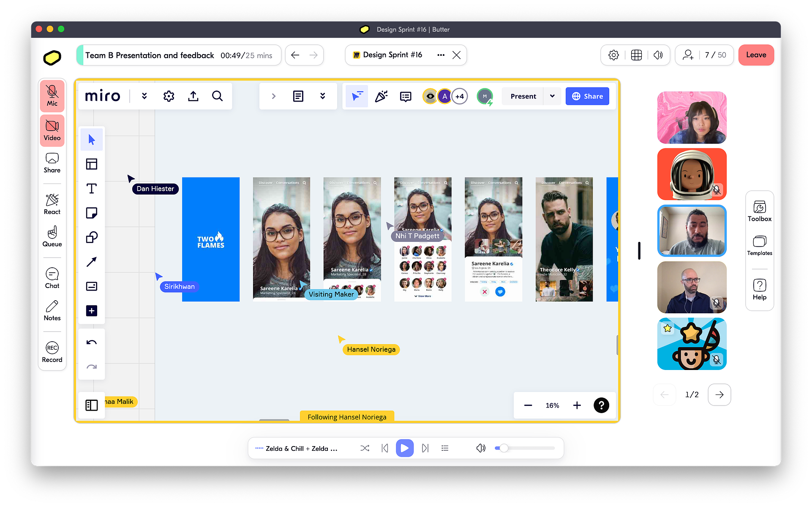Search the miro board
This screenshot has width=812, height=507.
tap(217, 96)
